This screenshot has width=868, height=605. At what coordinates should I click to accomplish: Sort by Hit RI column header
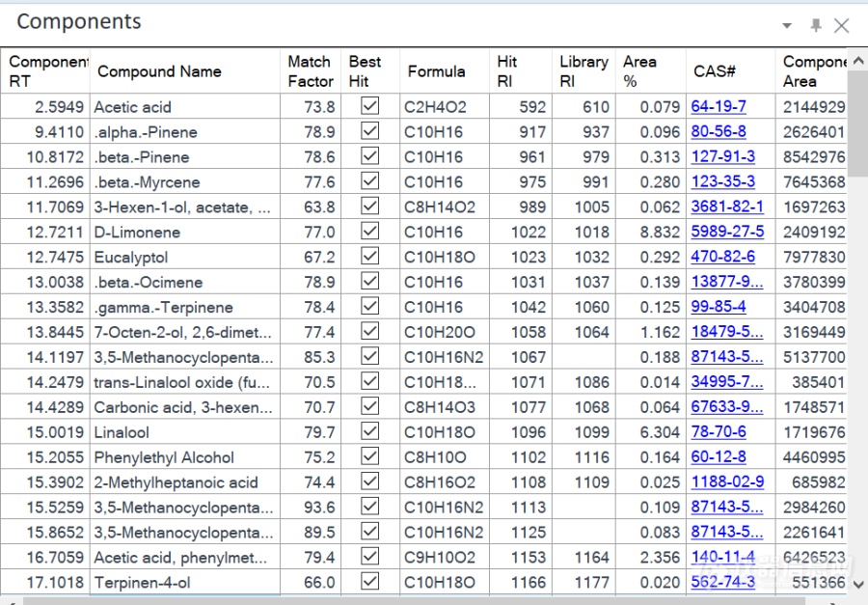[521, 70]
